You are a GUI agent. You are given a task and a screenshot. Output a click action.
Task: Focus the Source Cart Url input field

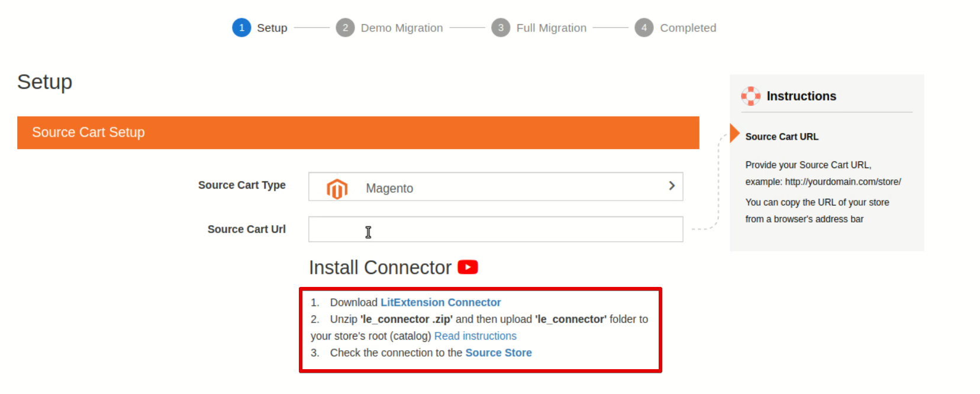coord(495,230)
